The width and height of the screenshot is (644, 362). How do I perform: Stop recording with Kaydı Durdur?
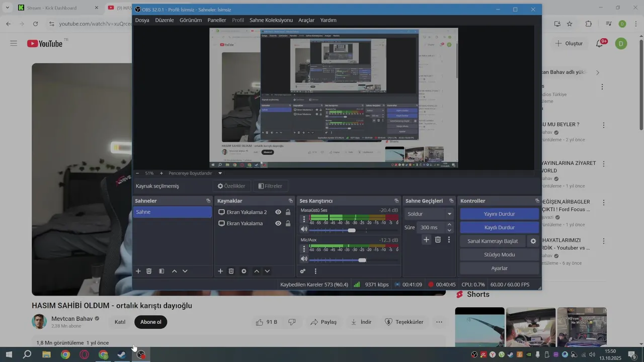[500, 227]
